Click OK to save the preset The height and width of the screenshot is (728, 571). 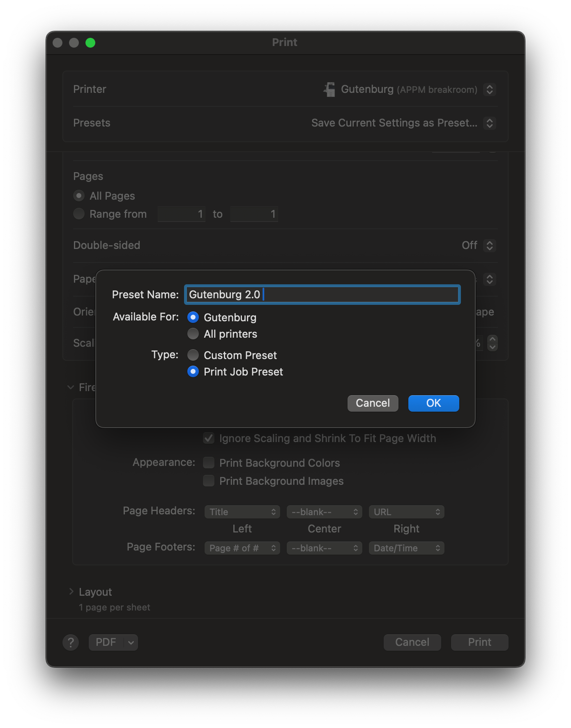click(433, 403)
